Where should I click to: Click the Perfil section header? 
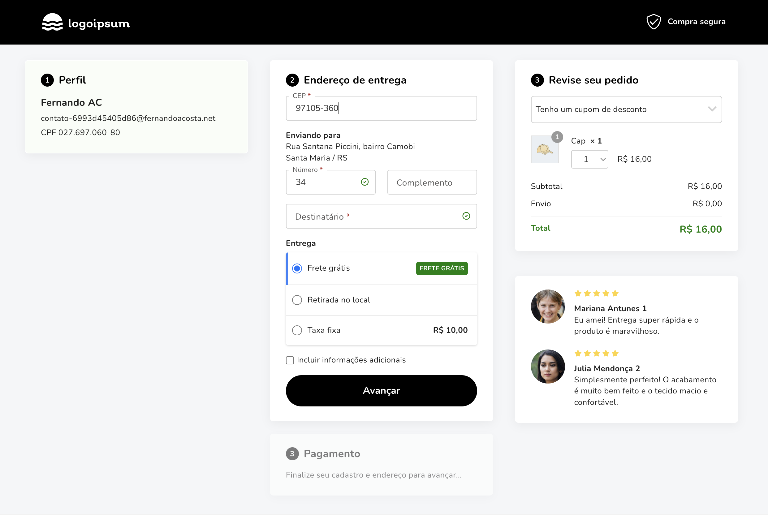tap(72, 80)
